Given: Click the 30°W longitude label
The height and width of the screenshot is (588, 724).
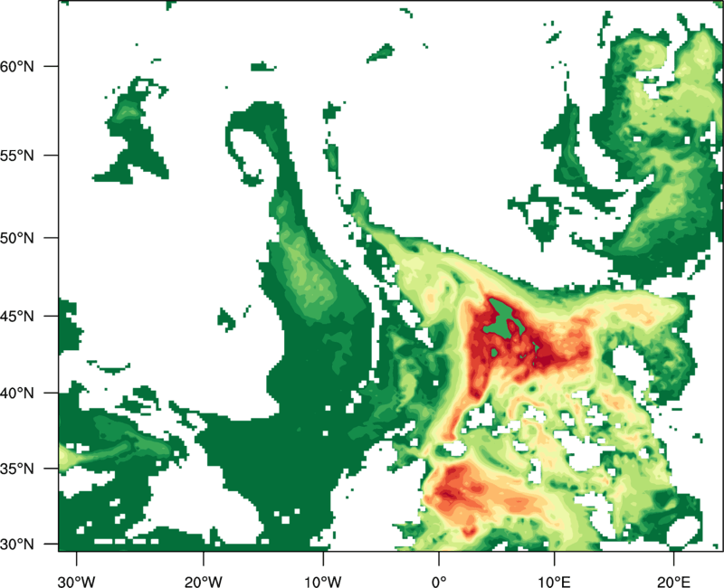Looking at the screenshot, I should point(76,582).
